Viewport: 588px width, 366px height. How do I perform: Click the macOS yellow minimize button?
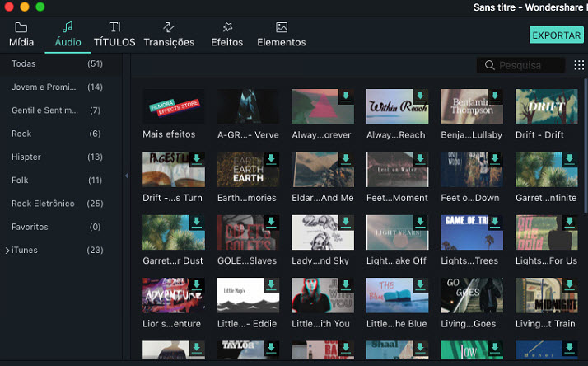(x=25, y=7)
